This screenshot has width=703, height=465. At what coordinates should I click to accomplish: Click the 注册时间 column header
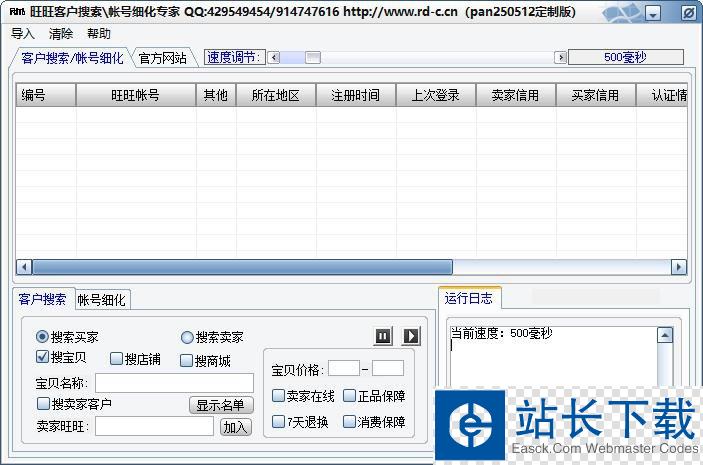coord(356,95)
